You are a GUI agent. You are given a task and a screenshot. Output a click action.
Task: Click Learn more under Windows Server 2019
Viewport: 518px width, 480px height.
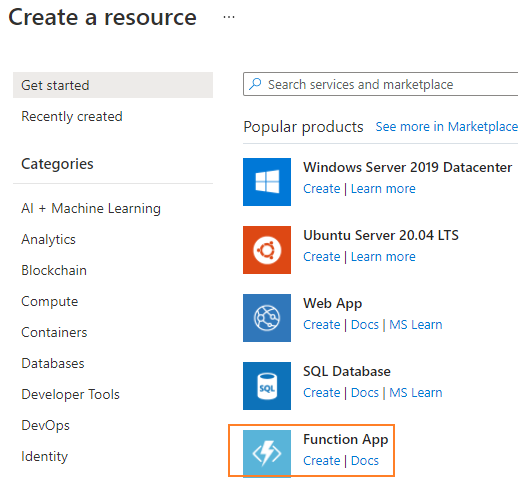tap(383, 189)
